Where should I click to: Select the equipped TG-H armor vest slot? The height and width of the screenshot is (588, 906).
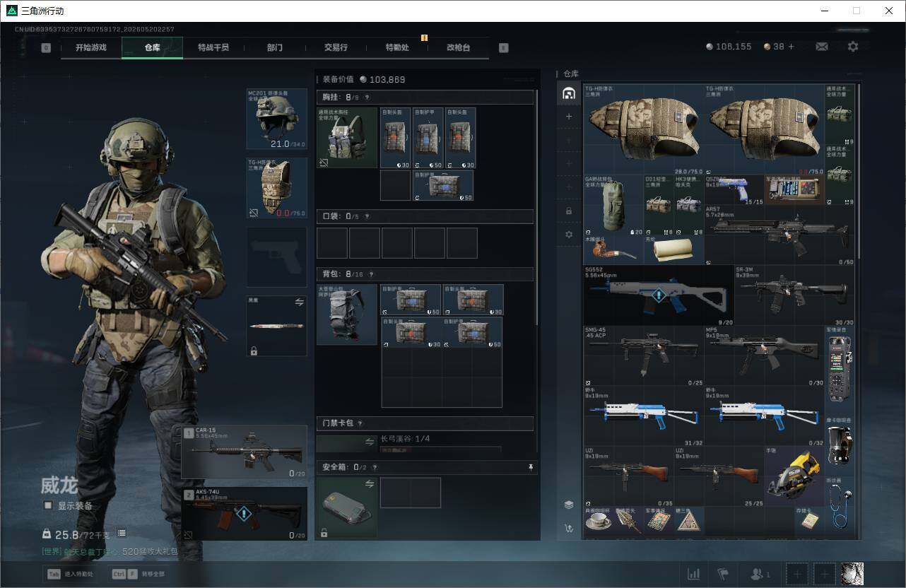pos(276,187)
